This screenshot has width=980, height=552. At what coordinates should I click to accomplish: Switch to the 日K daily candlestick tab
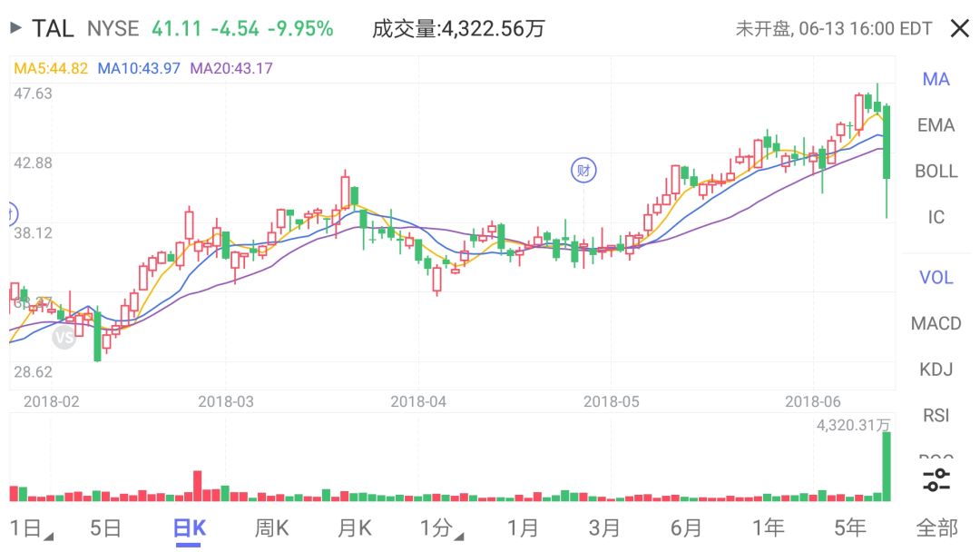point(189,529)
